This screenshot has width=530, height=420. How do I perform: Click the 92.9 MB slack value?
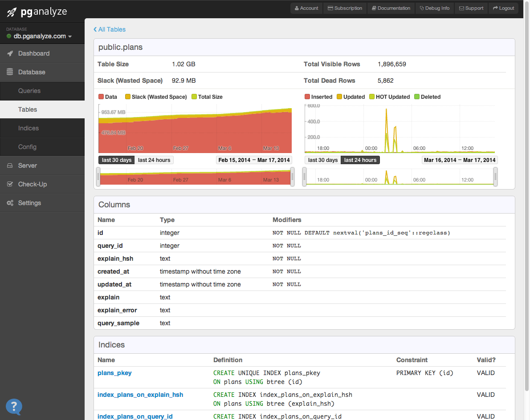[x=183, y=81]
